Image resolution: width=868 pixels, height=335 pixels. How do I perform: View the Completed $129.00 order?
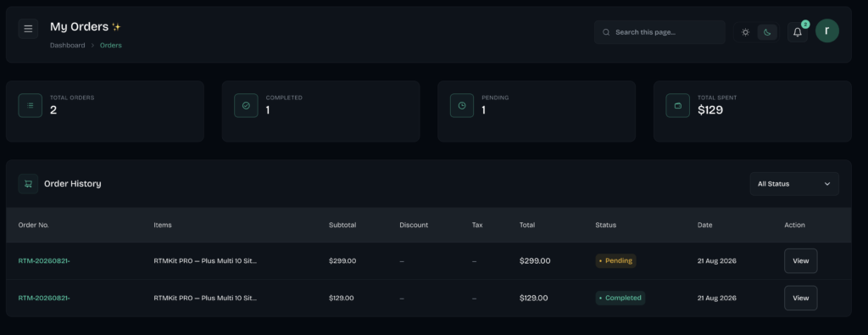click(x=800, y=298)
